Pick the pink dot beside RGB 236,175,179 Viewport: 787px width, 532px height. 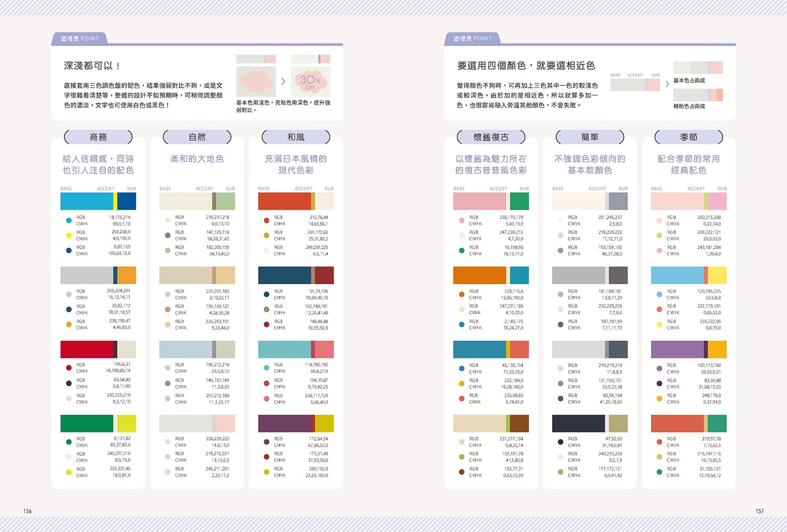[462, 220]
